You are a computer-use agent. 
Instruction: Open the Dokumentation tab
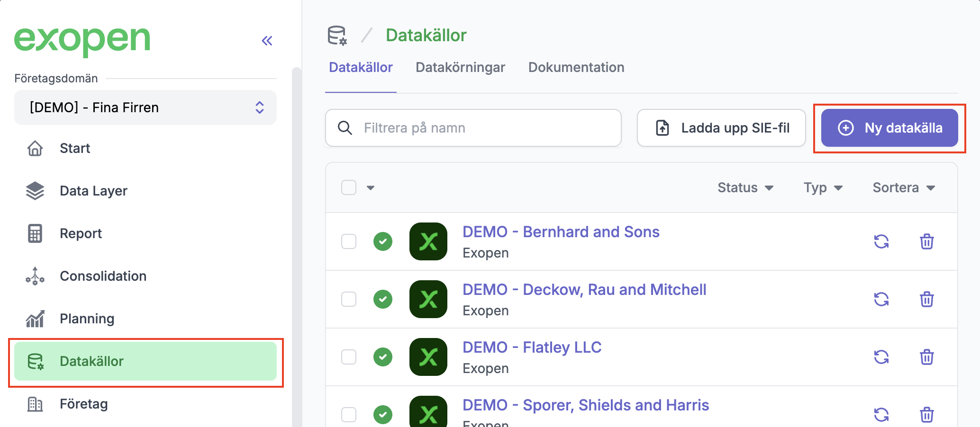(x=576, y=67)
